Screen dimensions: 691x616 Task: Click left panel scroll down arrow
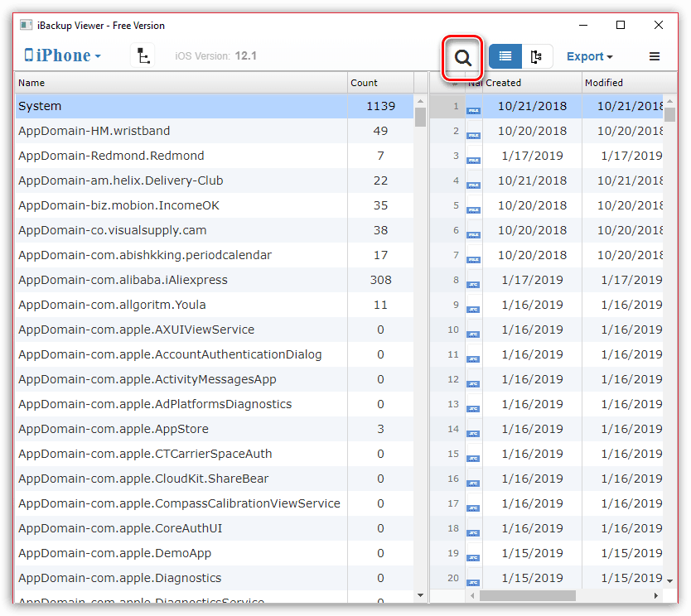(420, 595)
